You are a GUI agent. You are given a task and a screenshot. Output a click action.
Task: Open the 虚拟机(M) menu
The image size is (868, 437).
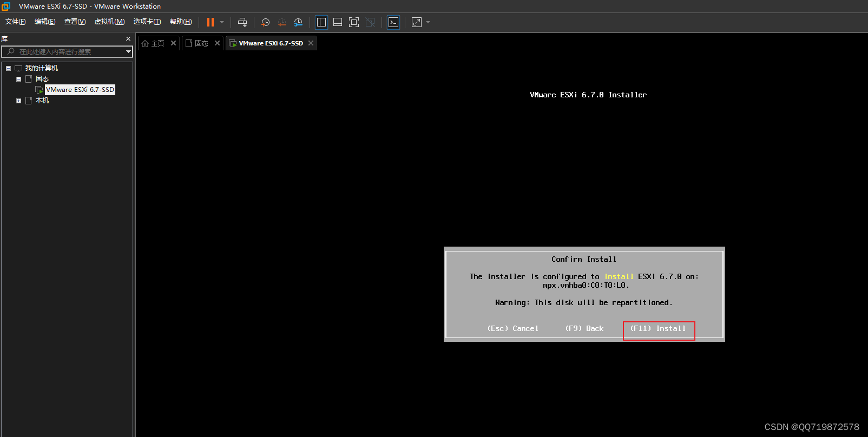pos(109,22)
